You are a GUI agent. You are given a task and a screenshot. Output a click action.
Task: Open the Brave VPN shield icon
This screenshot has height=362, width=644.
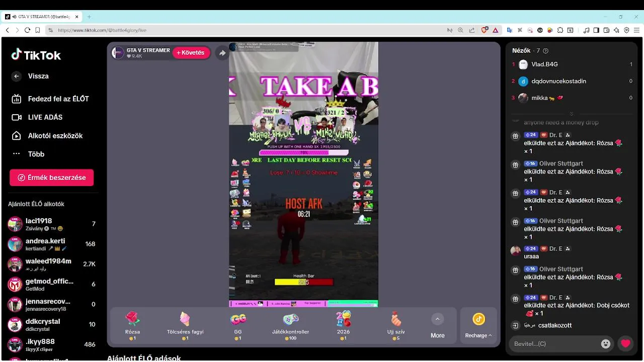(626, 30)
